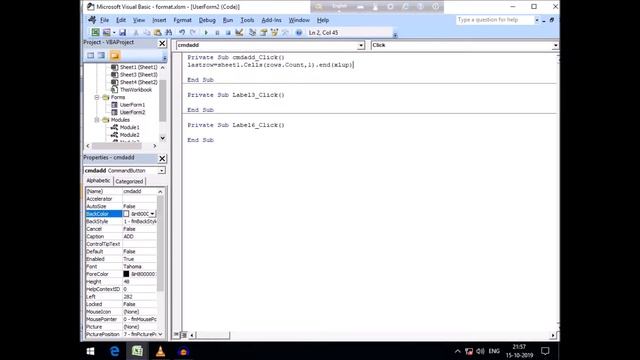Toggle Design Mode toolbar icon
Viewport: 640px width, 360px height.
[239, 33]
